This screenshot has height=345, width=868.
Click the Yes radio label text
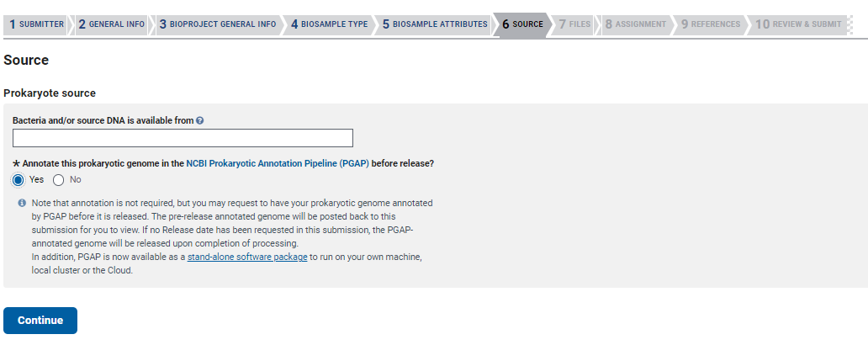[36, 180]
